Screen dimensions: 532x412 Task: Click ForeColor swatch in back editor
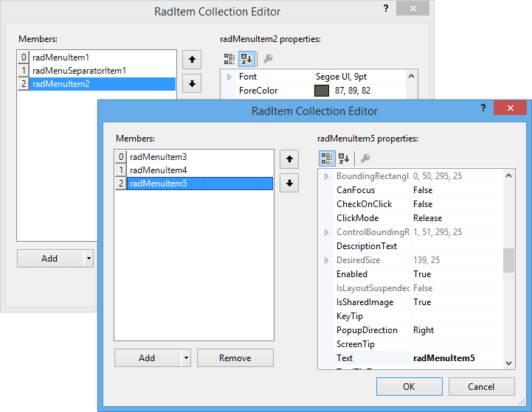click(x=321, y=91)
